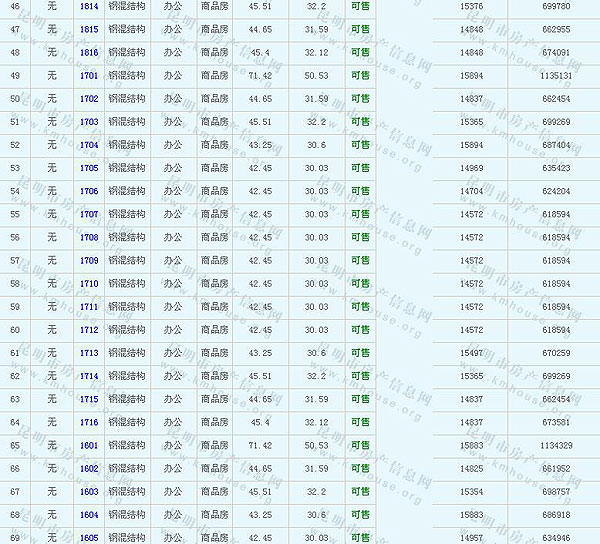Viewport: 600px width, 544px height.
Task: Select room 1706 link
Action: [89, 191]
